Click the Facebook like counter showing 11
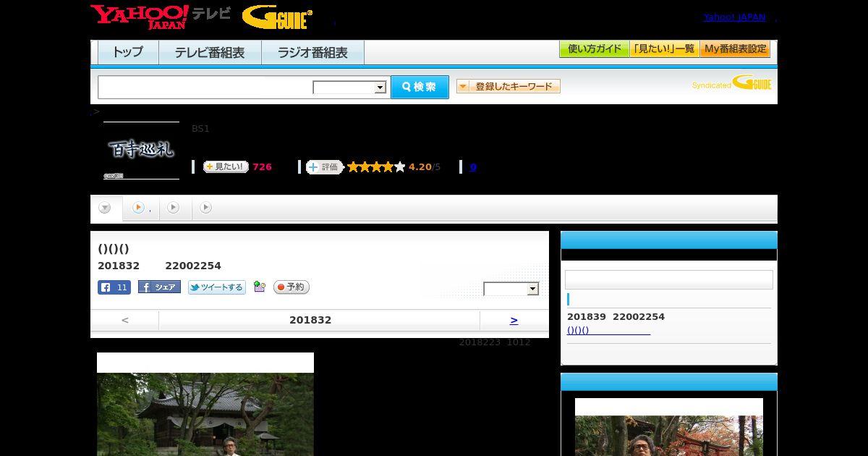 (x=114, y=287)
